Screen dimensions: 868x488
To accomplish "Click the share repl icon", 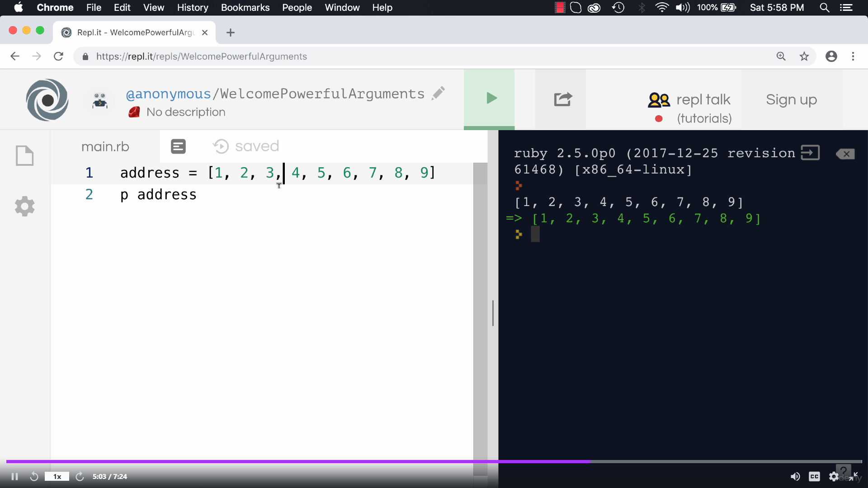I will (562, 99).
